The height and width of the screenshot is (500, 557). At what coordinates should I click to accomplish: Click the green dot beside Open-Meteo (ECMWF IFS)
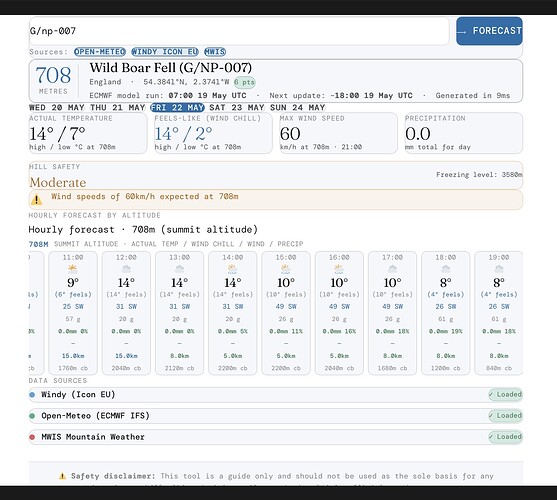click(32, 415)
